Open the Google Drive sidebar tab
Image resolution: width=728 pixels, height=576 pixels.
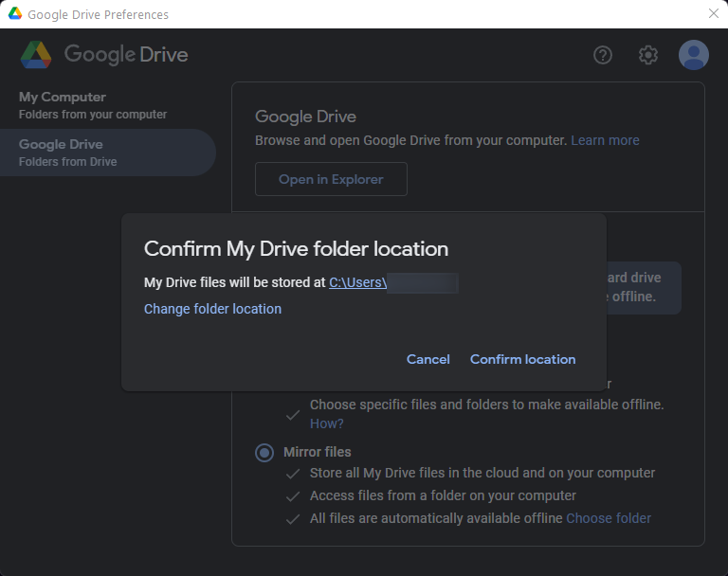click(x=107, y=153)
